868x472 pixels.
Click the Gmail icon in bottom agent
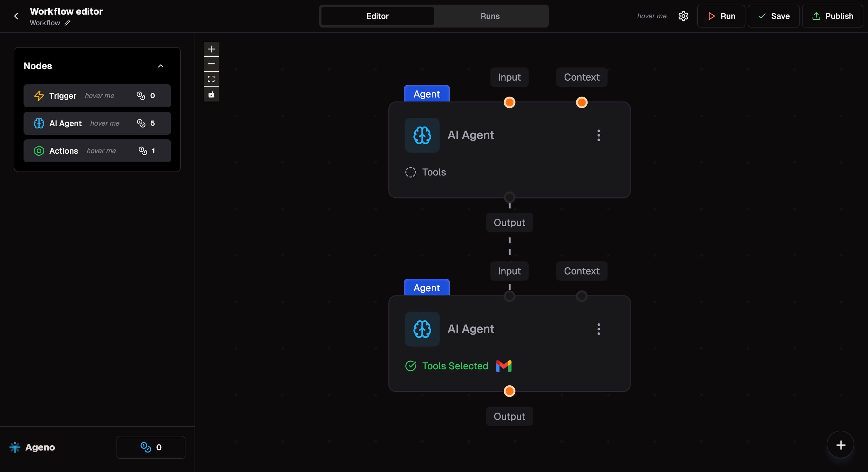(503, 366)
